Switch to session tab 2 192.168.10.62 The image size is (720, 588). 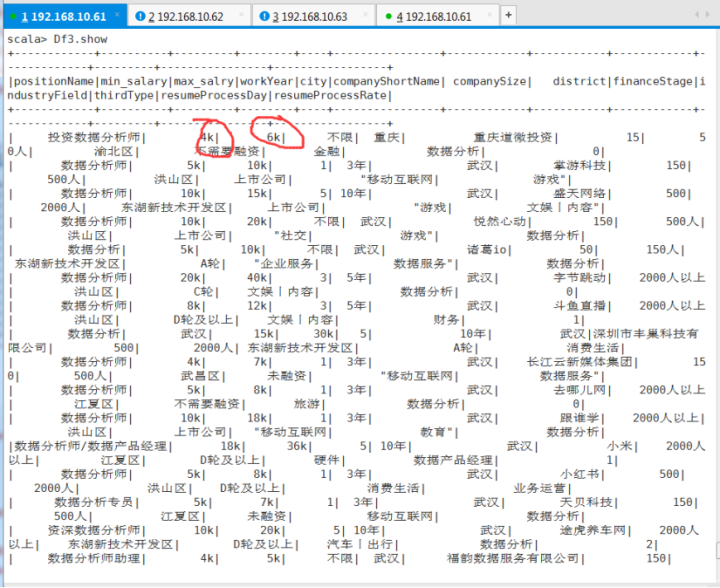coord(190,17)
